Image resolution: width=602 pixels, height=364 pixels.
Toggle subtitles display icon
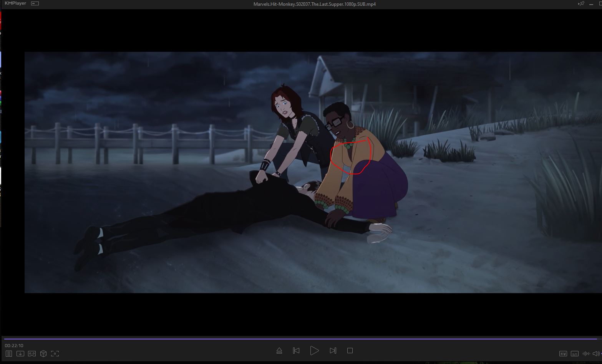[x=575, y=354]
